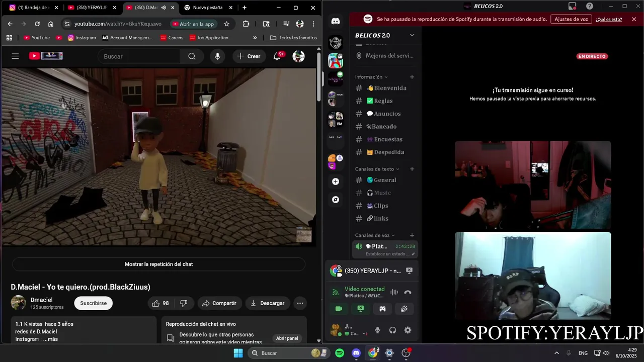Open the Encuestas channel
The width and height of the screenshot is (644, 362).
pyautogui.click(x=385, y=139)
